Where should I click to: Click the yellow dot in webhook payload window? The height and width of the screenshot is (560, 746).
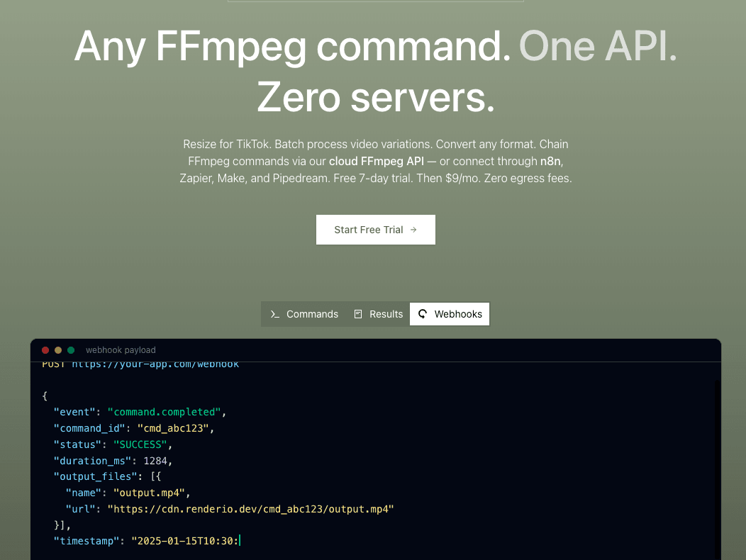[x=58, y=350]
